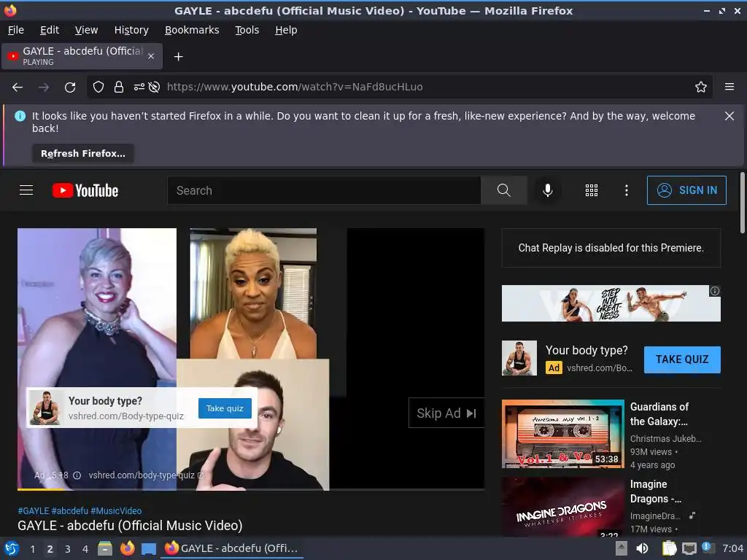
Task: Open the File menu
Action: (x=16, y=30)
